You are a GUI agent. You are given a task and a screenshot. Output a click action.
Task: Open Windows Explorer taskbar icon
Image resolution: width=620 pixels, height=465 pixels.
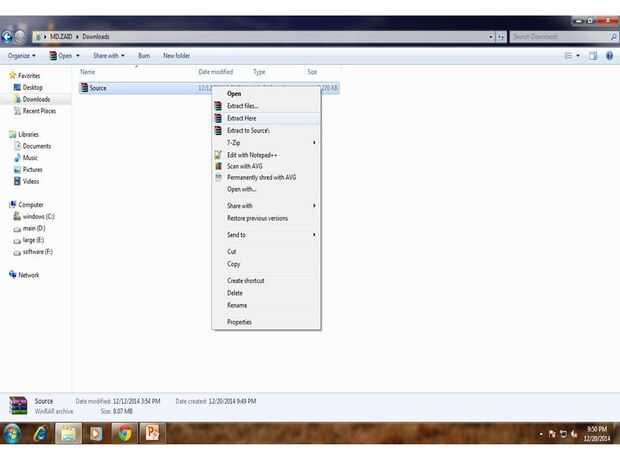click(68, 433)
